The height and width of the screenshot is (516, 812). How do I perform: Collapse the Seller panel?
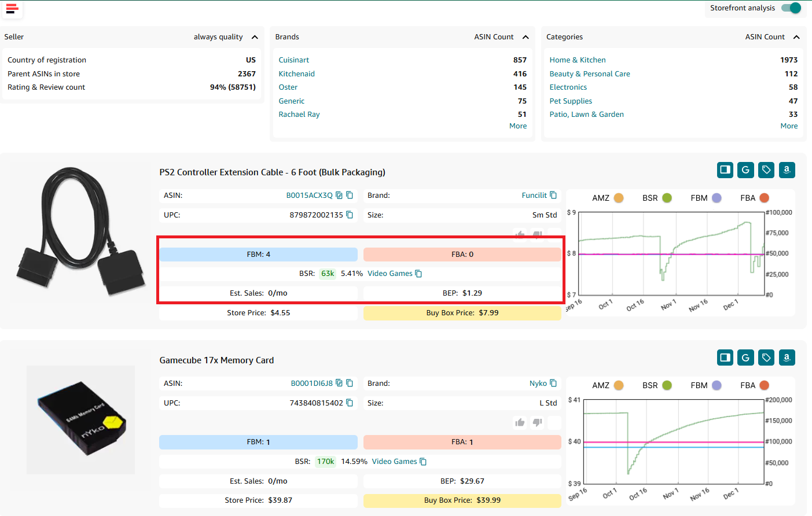255,36
